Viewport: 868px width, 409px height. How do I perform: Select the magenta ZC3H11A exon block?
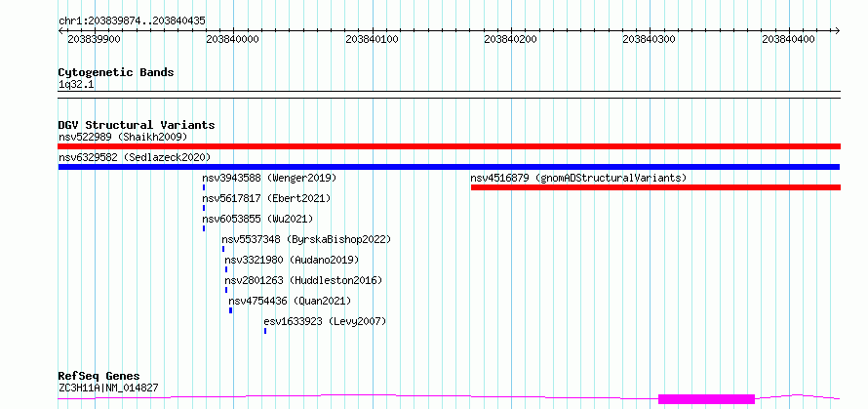tap(706, 399)
